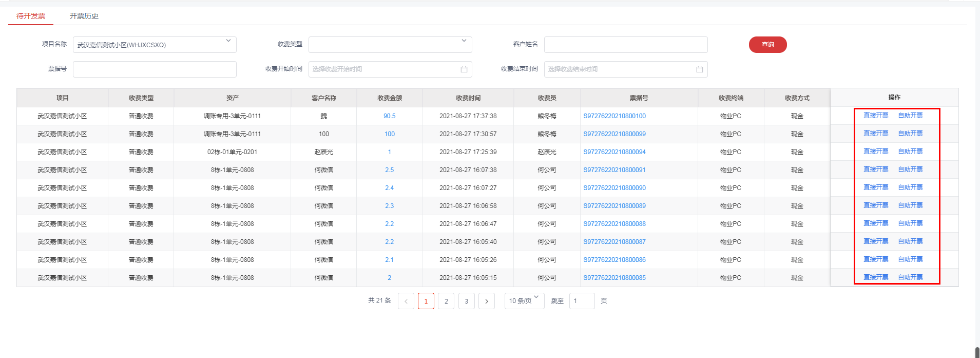Switch to 开票历史 tab
Image resolution: width=980 pixels, height=358 pixels.
click(x=84, y=16)
